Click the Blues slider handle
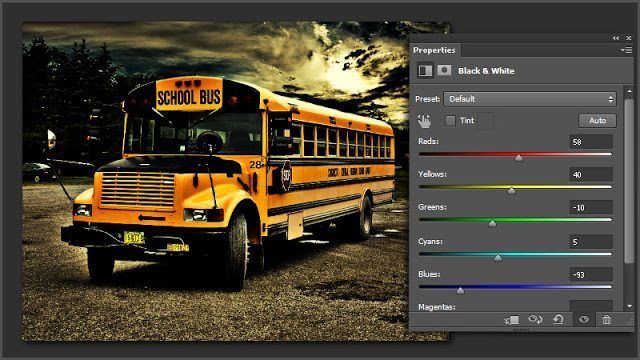This screenshot has width=640, height=360. pos(460,290)
